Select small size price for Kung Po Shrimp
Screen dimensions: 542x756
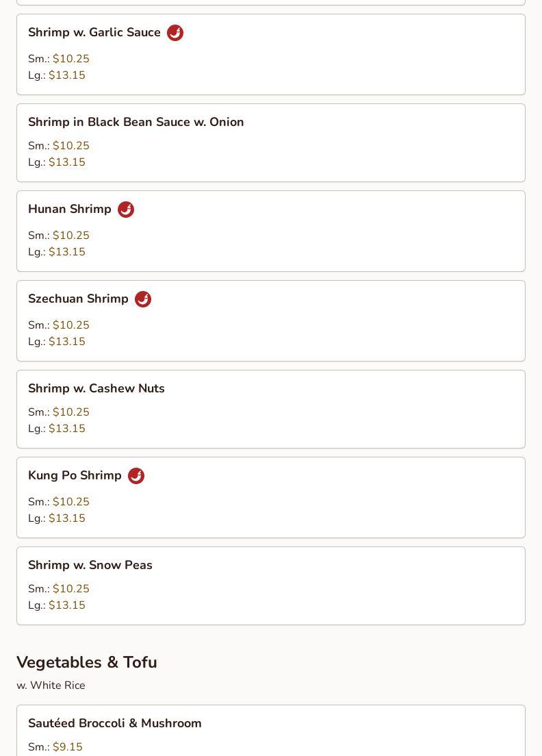(x=71, y=502)
